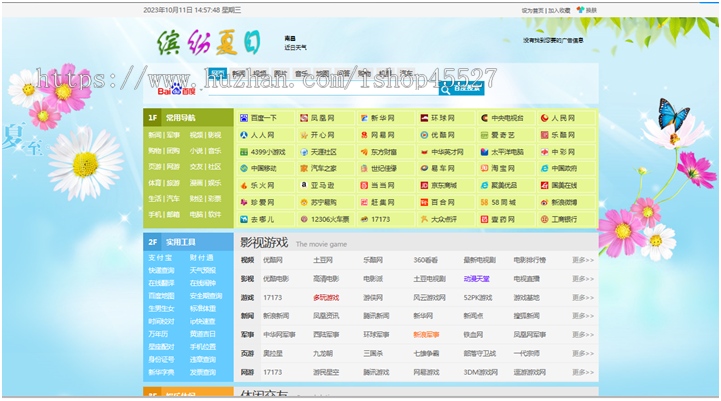Click the 东方财富 icon
Viewport: 721px width, 401px height.
[x=364, y=152]
